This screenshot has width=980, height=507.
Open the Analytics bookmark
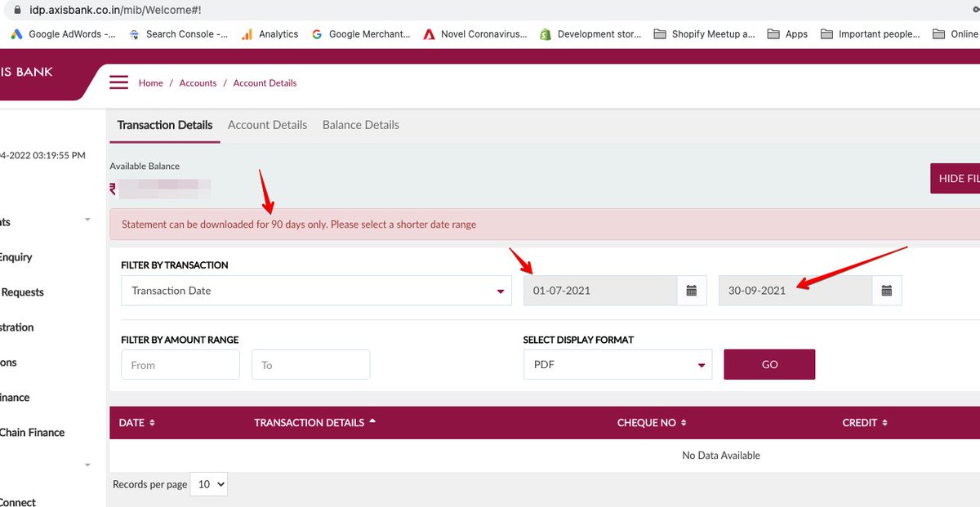[270, 34]
